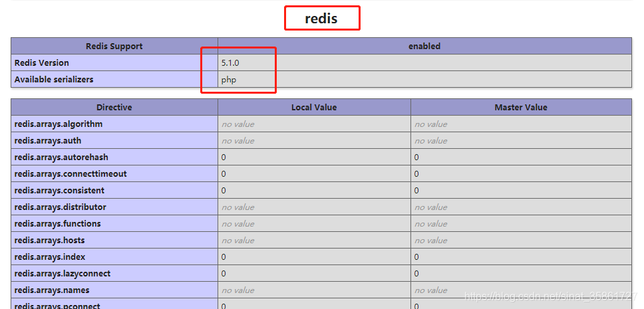This screenshot has height=309, width=644.
Task: Click the Local Value column header
Action: coord(314,107)
